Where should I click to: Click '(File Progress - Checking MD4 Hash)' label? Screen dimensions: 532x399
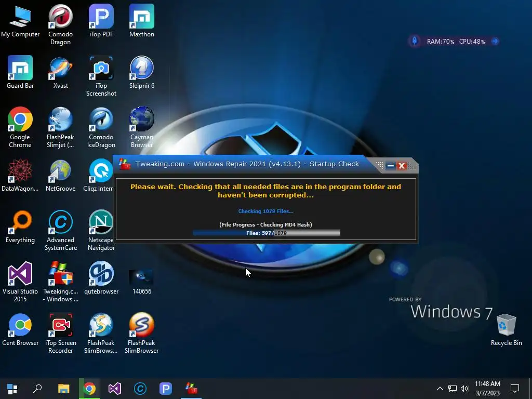point(265,224)
